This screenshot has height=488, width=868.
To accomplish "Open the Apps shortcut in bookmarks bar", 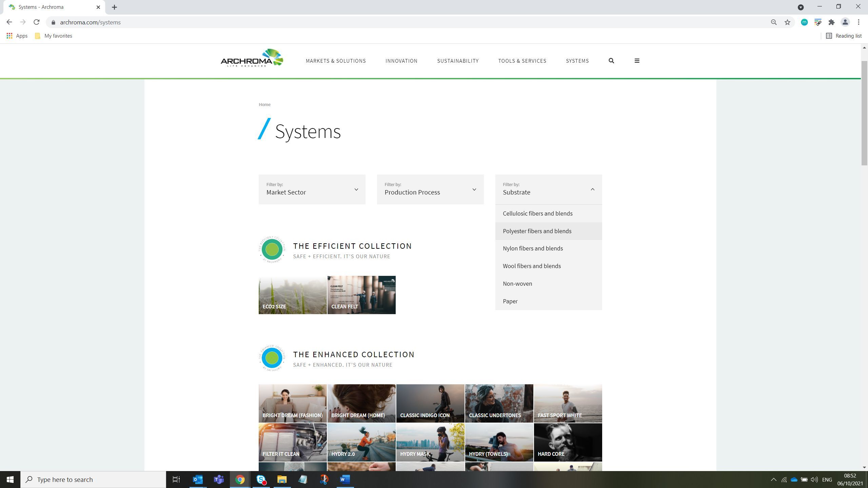I will click(x=17, y=36).
